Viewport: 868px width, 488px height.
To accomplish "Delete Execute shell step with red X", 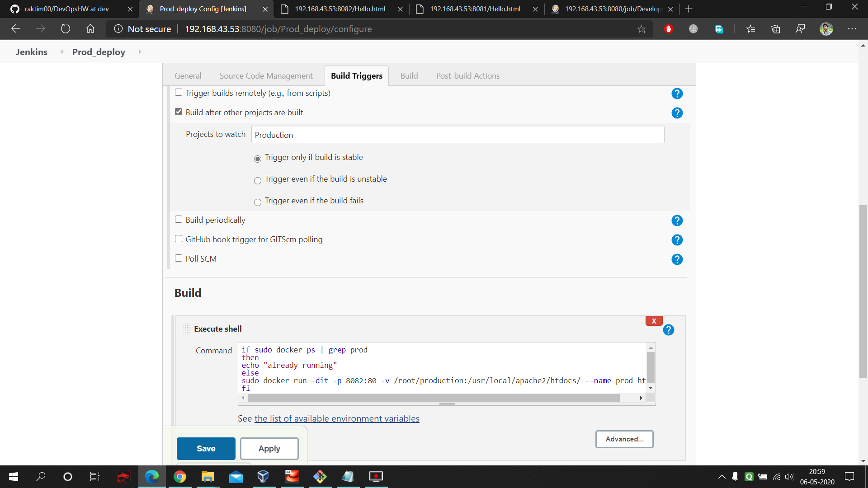I will pos(654,321).
